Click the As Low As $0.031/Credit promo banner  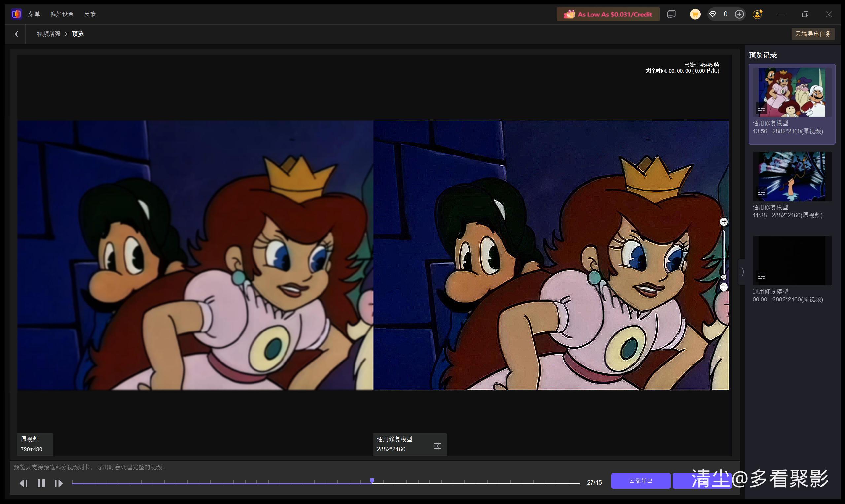click(x=608, y=14)
